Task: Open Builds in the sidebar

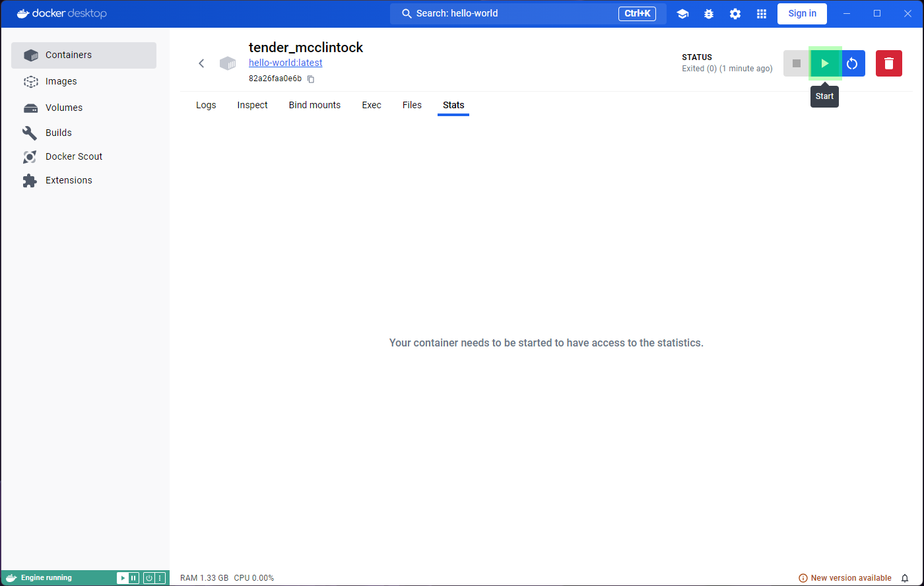Action: coord(84,133)
